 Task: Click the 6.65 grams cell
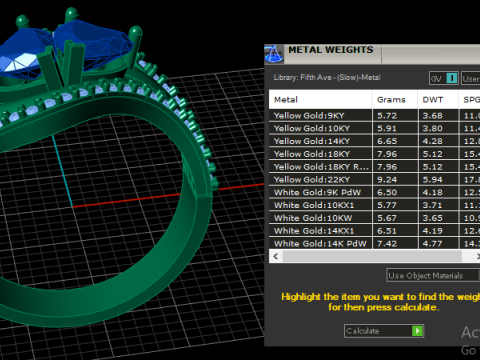[x=395, y=141]
